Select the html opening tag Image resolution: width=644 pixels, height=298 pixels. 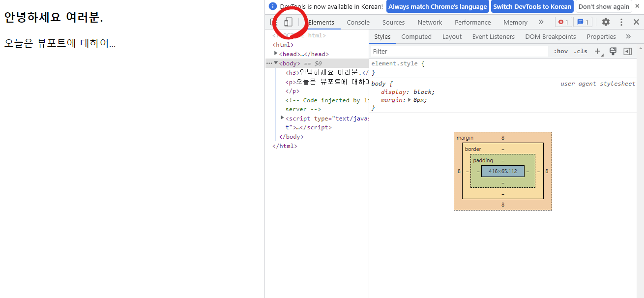[x=283, y=45]
